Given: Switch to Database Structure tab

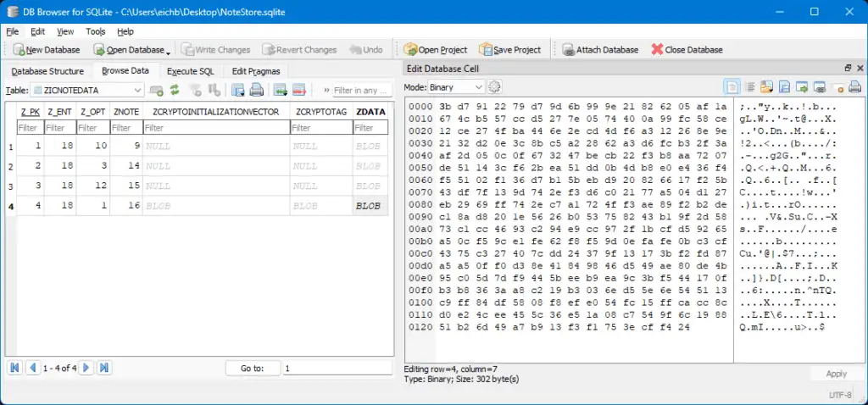Looking at the screenshot, I should pyautogui.click(x=47, y=71).
